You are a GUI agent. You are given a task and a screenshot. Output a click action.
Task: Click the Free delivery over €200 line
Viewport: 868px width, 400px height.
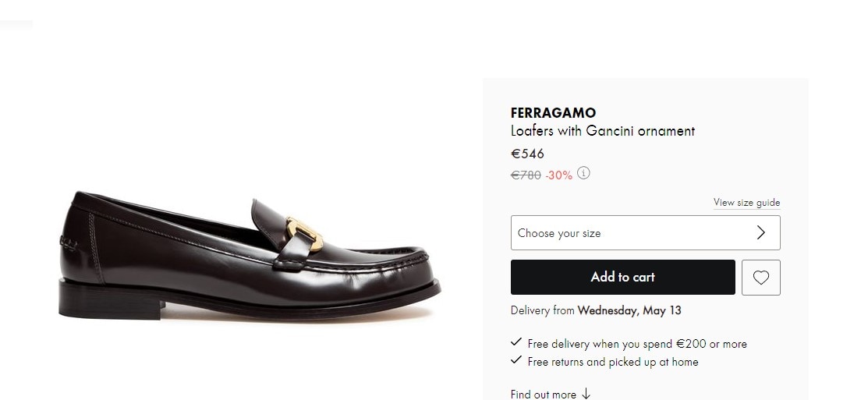[637, 344]
